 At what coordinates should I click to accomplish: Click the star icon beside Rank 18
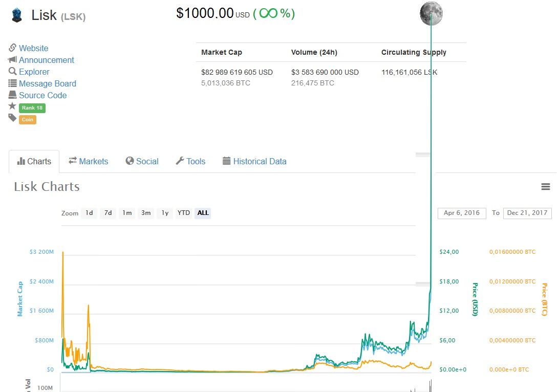tap(12, 107)
